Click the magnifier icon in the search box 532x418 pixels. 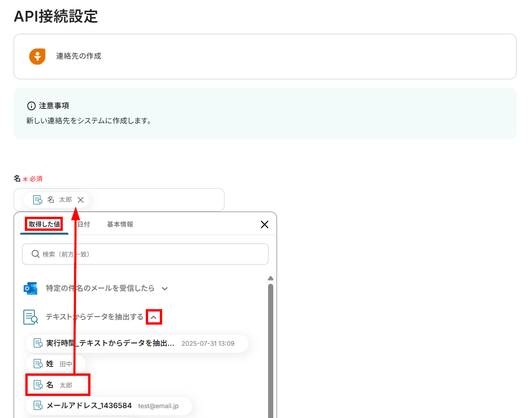(35, 254)
